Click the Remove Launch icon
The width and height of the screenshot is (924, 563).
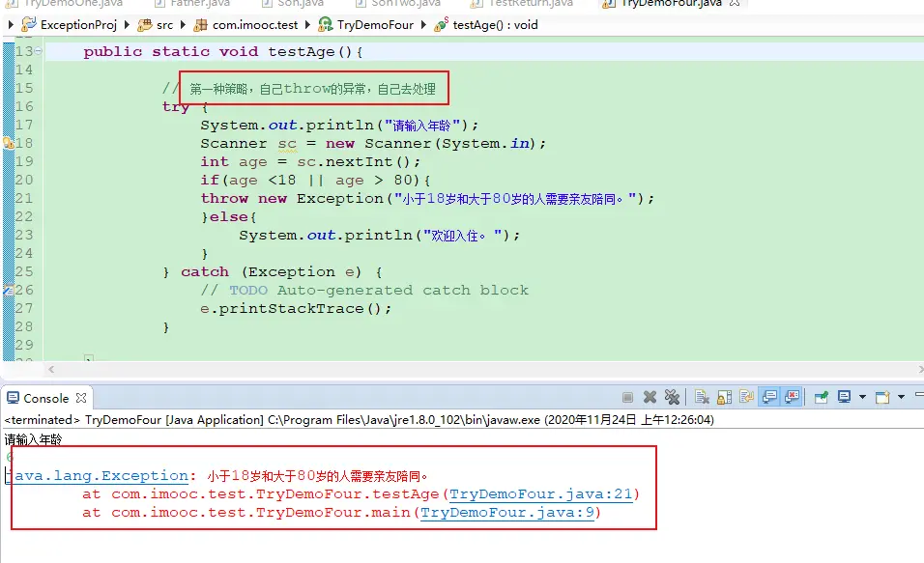(x=650, y=397)
